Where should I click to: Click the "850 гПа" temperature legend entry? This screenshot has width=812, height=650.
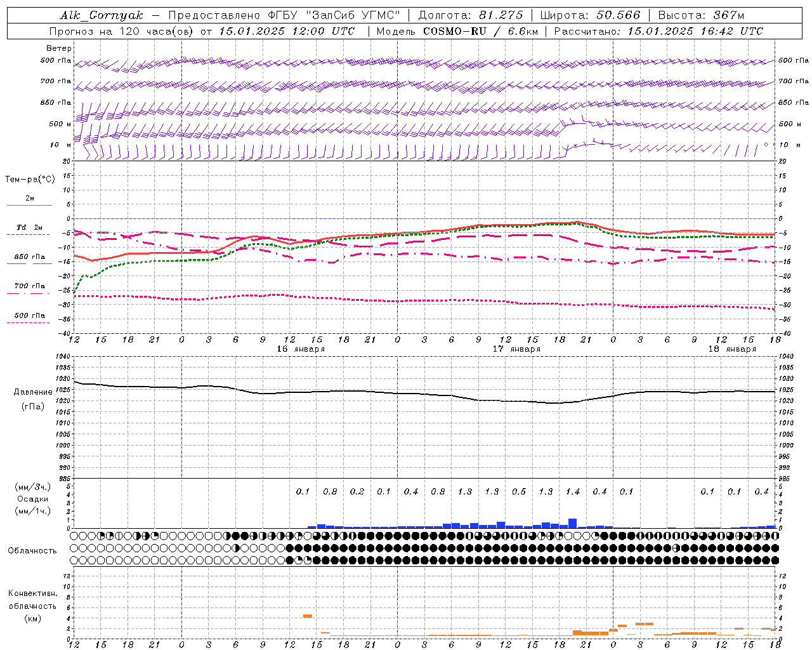[29, 257]
